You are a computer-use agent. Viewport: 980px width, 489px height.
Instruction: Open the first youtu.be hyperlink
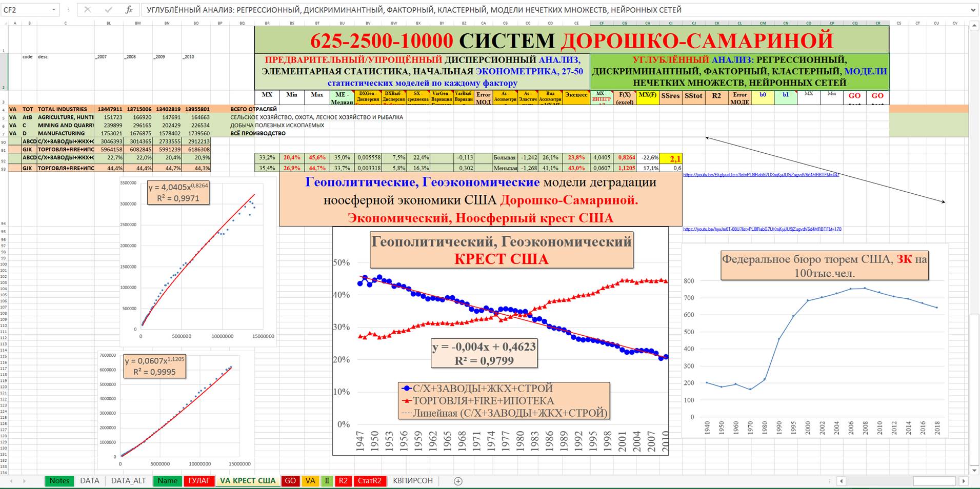pyautogui.click(x=761, y=175)
